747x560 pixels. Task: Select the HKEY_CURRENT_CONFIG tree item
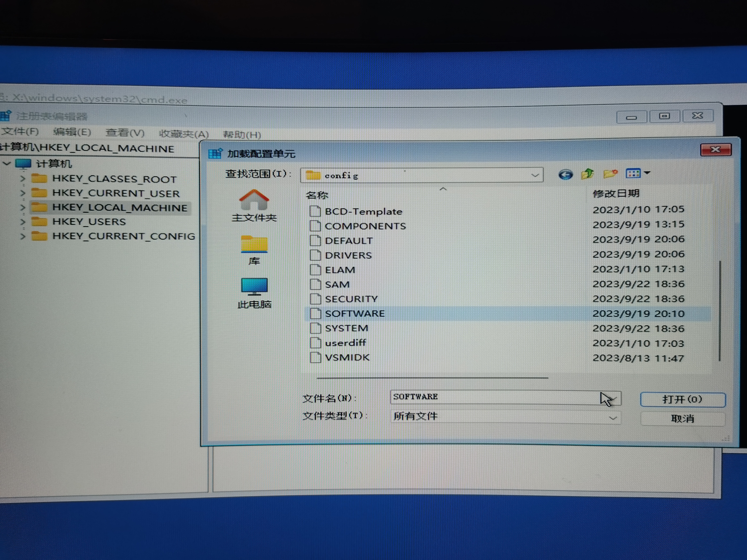click(124, 236)
